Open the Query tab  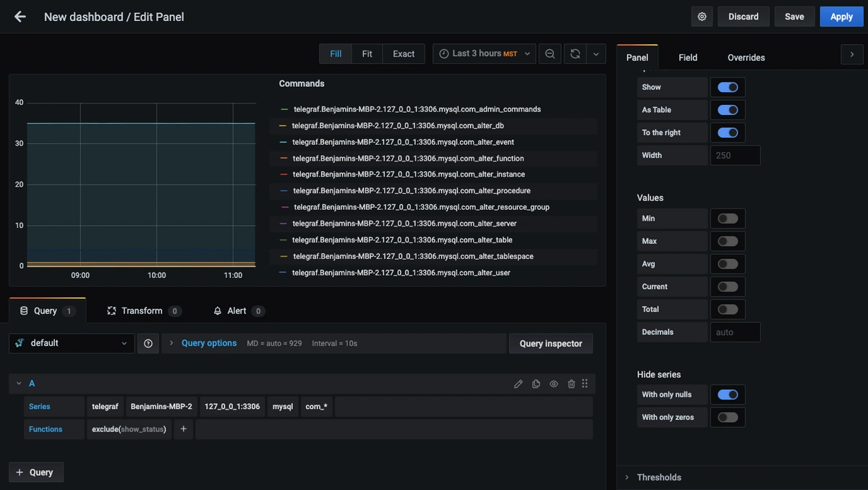[x=47, y=311]
